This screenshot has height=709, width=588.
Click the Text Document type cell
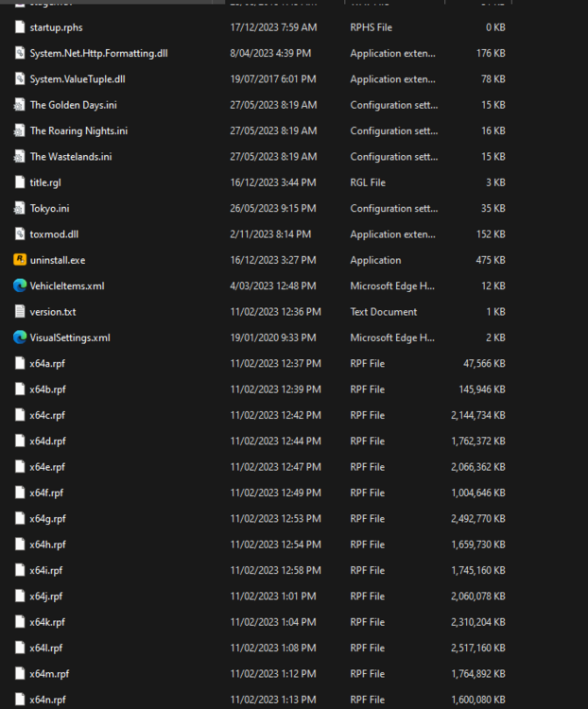(384, 312)
